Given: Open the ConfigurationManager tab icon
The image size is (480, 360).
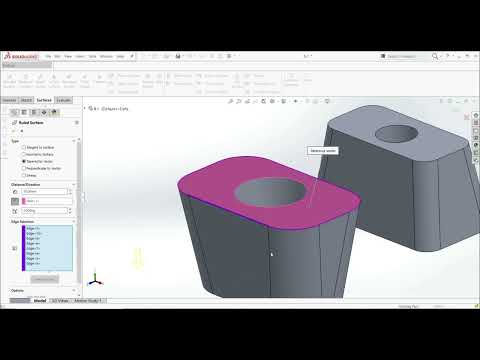Looking at the screenshot, I should pyautogui.click(x=34, y=112).
